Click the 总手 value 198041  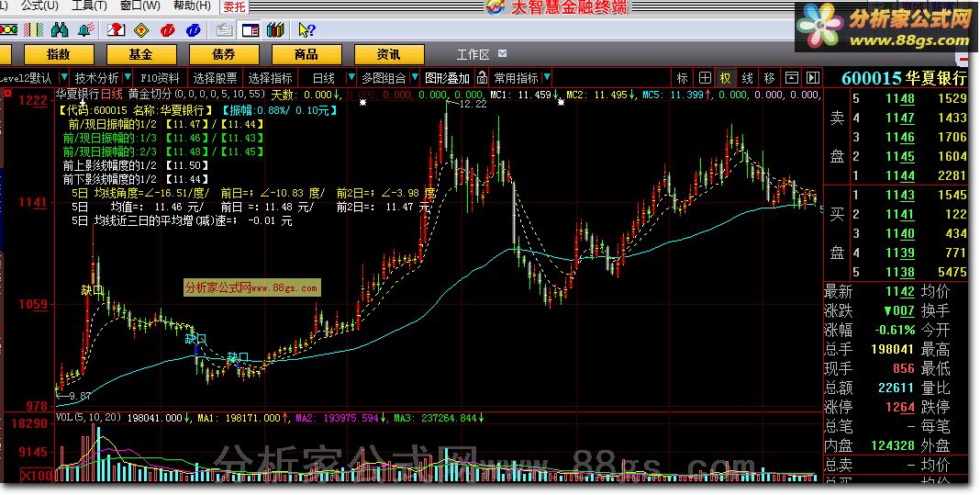tap(893, 349)
